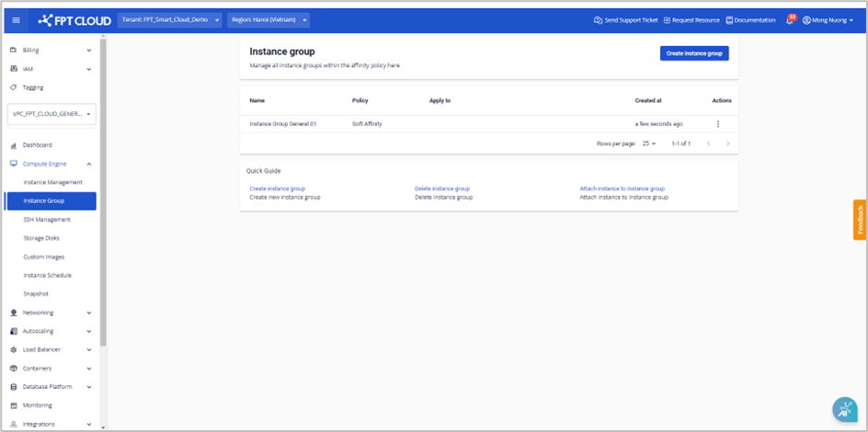This screenshot has width=868, height=432.
Task: Open the AI assistant chat bubble
Action: pyautogui.click(x=844, y=410)
